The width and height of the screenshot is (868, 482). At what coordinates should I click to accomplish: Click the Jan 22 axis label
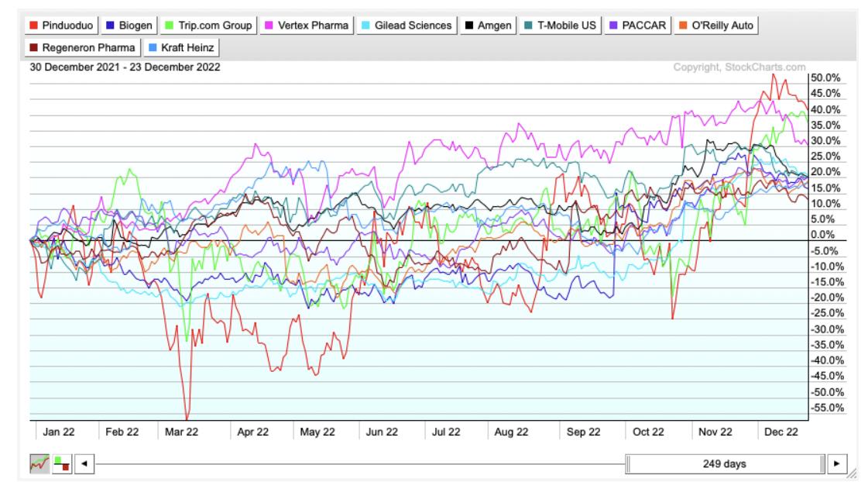pyautogui.click(x=59, y=432)
